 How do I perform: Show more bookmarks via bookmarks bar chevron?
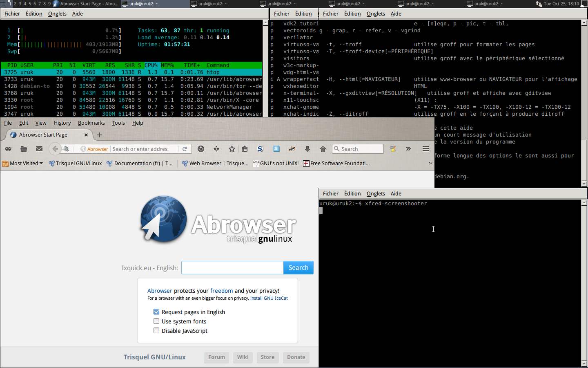430,163
